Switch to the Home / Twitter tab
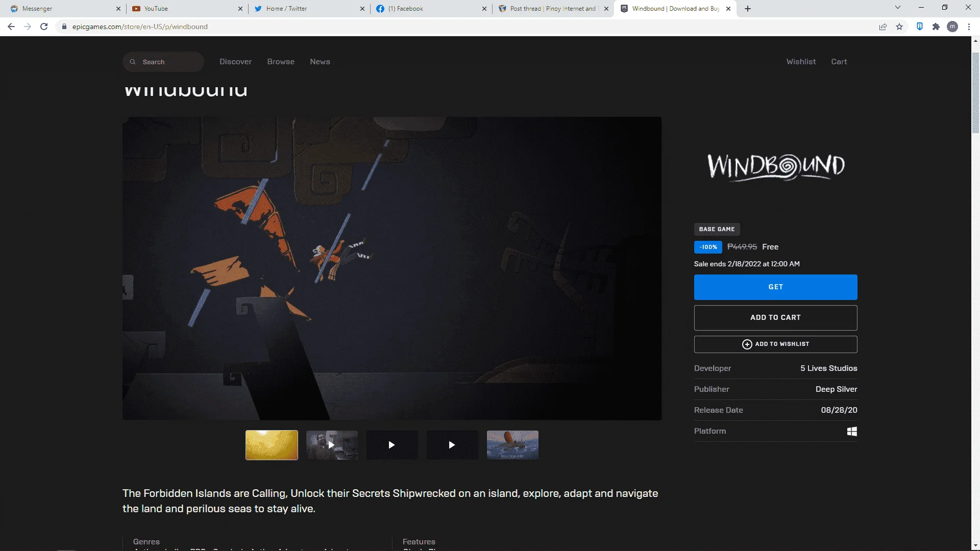Image resolution: width=980 pixels, height=551 pixels. (x=308, y=9)
